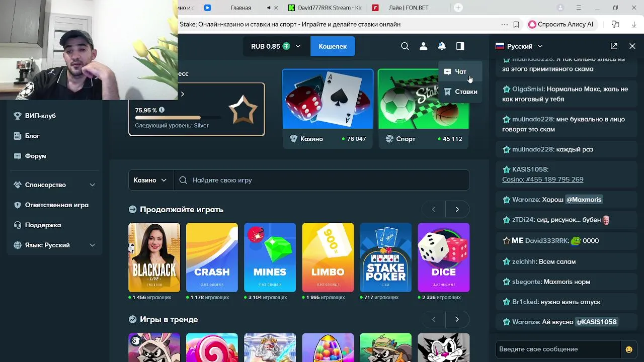Select Ставки in the dropdown menu

coord(460,92)
